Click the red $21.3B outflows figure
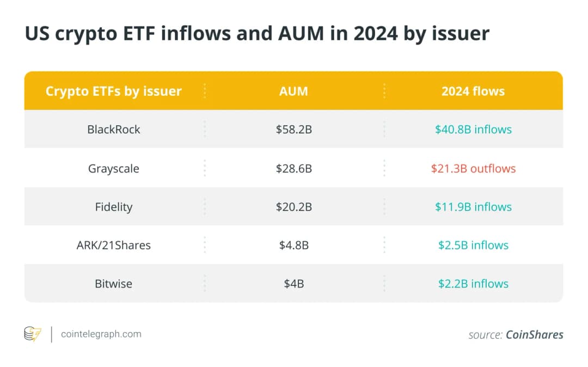 click(x=473, y=168)
